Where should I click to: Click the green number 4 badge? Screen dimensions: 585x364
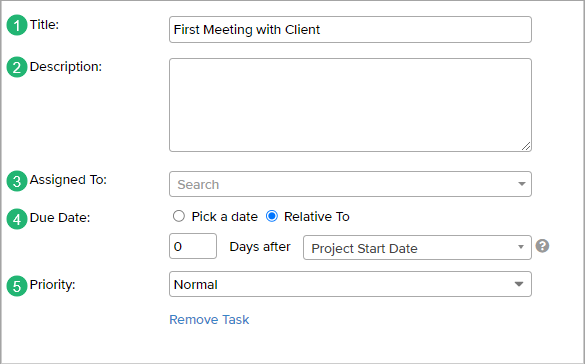tap(17, 219)
